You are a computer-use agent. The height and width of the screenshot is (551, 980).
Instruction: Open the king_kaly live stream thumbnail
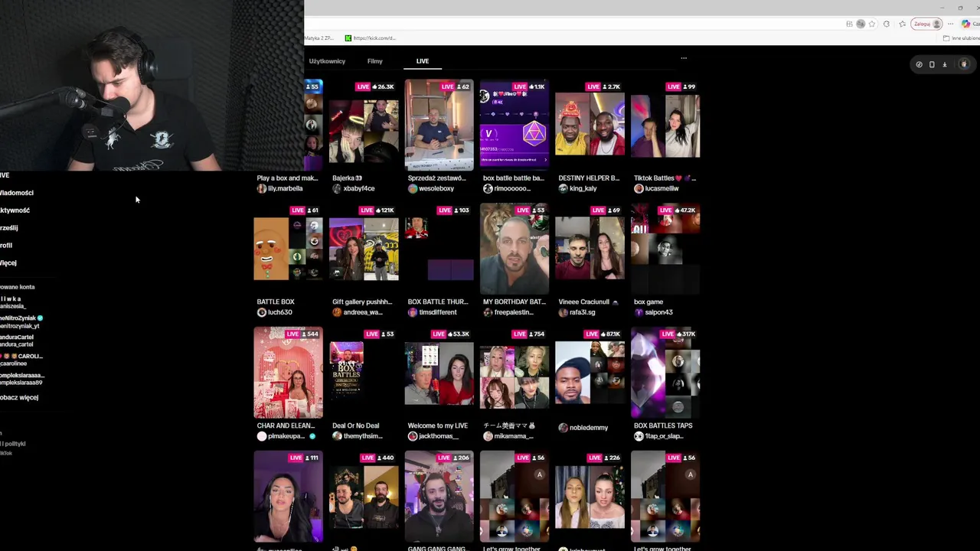pos(590,126)
